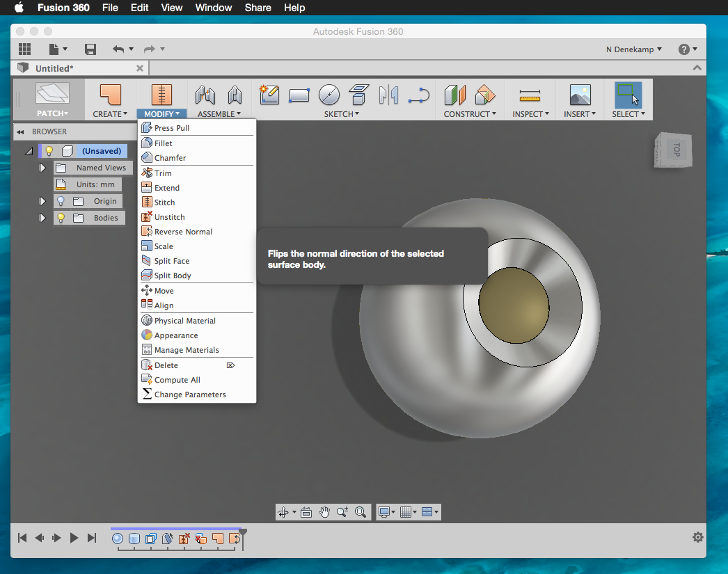Image resolution: width=728 pixels, height=574 pixels.
Task: Click the Insert image icon
Action: [x=580, y=95]
